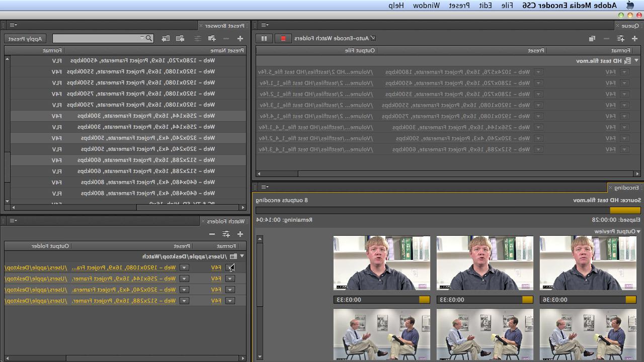The height and width of the screenshot is (362, 644).
Task: Open the Adobe Media Encoder CS6 application menu
Action: pyautogui.click(x=569, y=5)
